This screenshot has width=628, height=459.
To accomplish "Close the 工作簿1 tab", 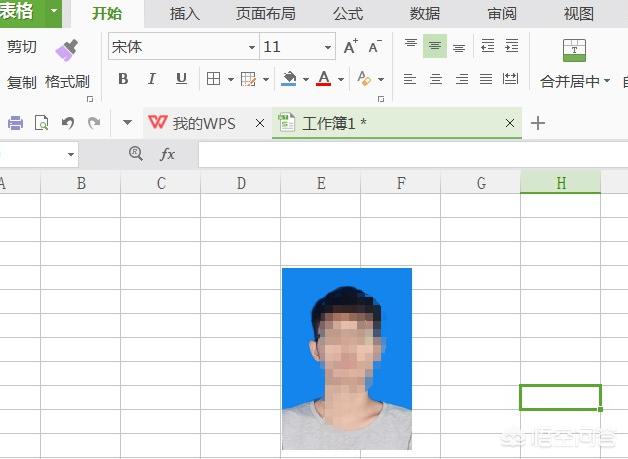I will click(x=510, y=123).
